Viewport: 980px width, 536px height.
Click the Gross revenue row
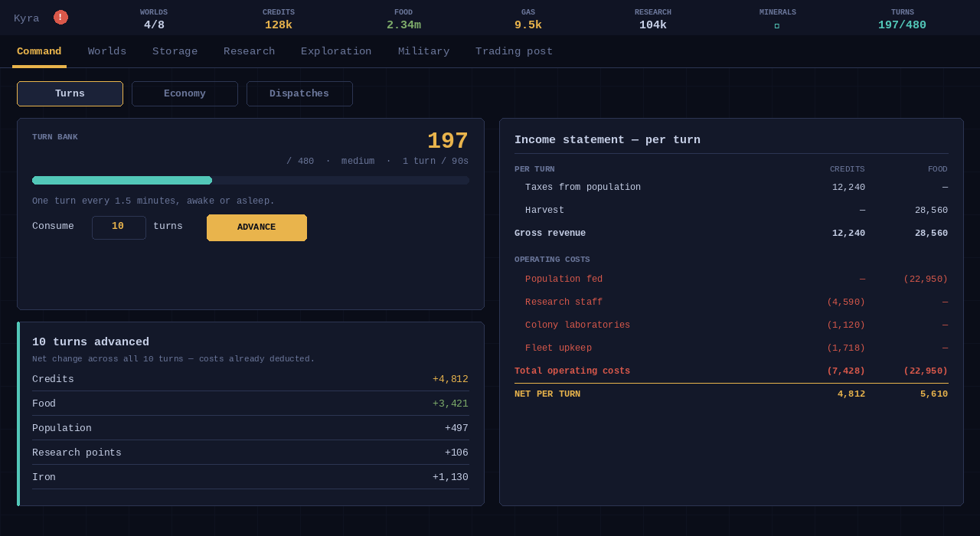coord(731,234)
